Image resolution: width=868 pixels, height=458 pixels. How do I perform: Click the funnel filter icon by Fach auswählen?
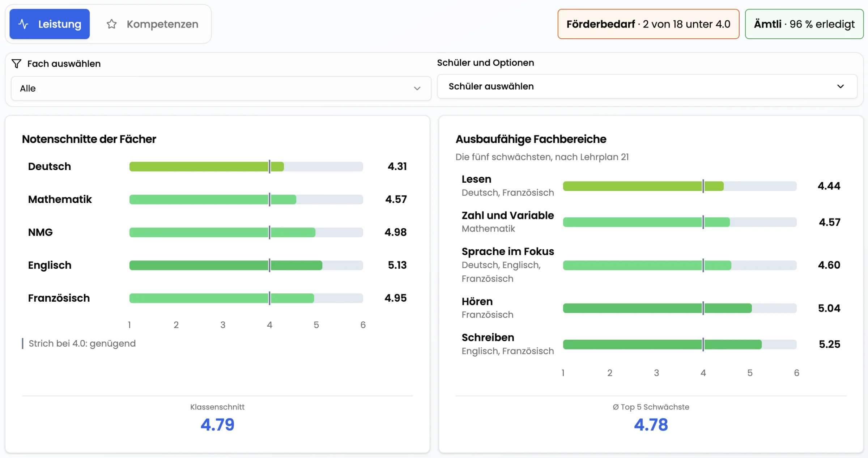click(16, 64)
